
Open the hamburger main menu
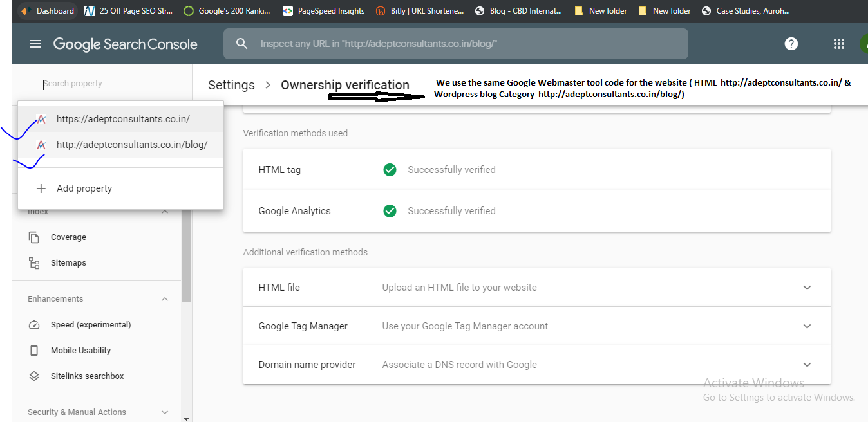(x=35, y=44)
